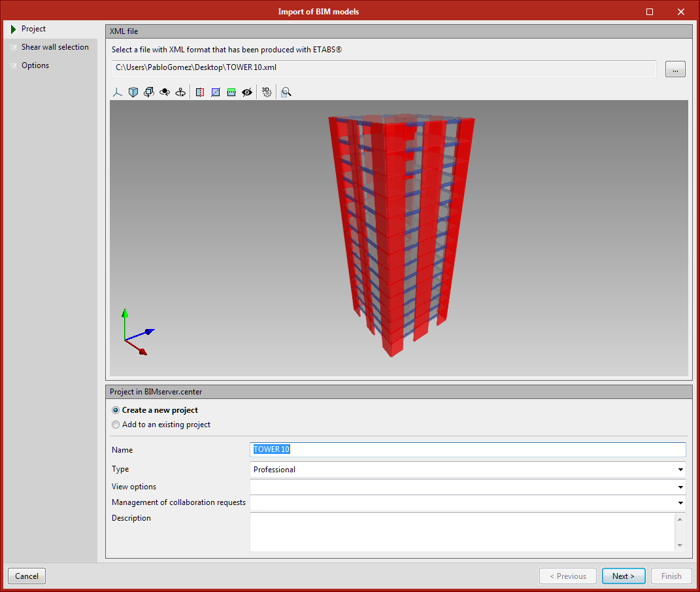700x592 pixels.
Task: Toggle shear wall display icon
Action: 200,92
